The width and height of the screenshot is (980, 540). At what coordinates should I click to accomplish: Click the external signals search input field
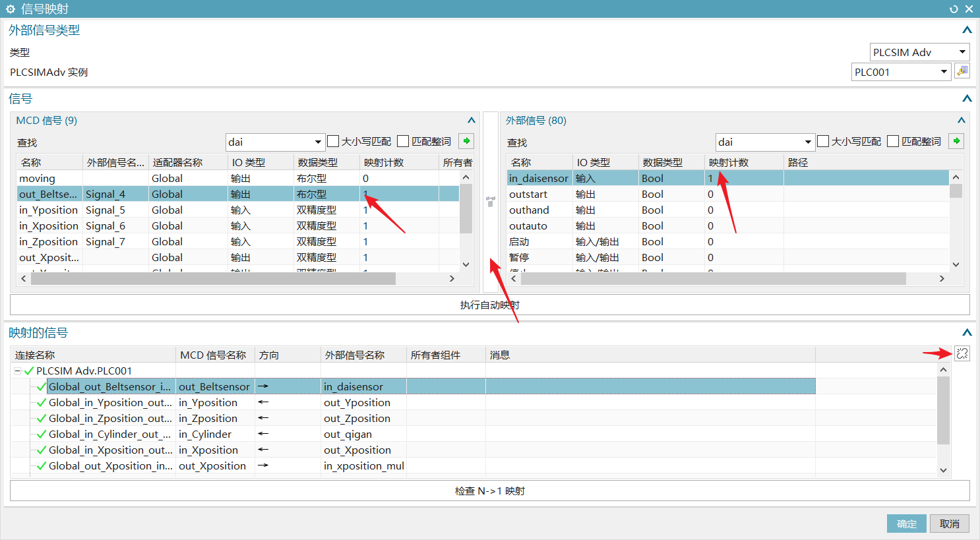758,142
